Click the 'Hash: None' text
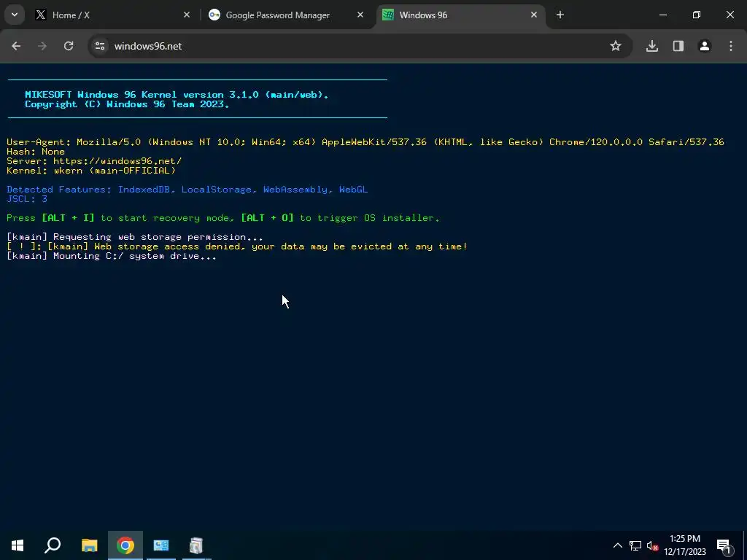The height and width of the screenshot is (560, 747). pyautogui.click(x=36, y=152)
